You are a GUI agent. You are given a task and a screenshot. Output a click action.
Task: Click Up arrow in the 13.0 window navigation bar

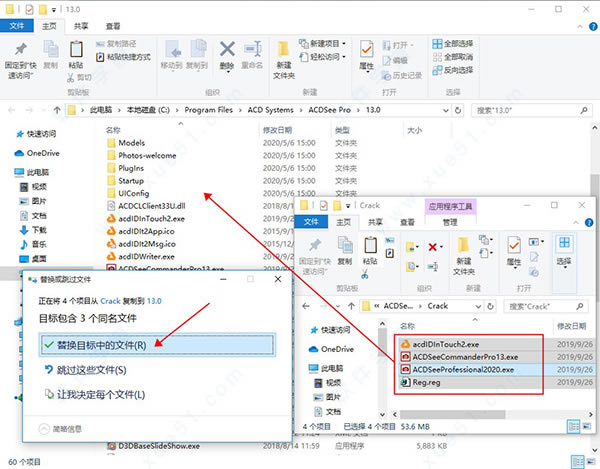pyautogui.click(x=57, y=110)
